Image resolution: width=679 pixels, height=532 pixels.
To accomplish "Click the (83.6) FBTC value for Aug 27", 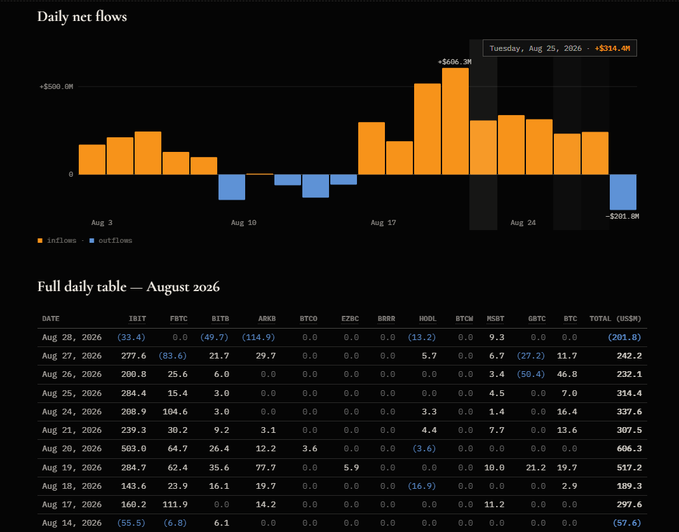I will 173,356.
